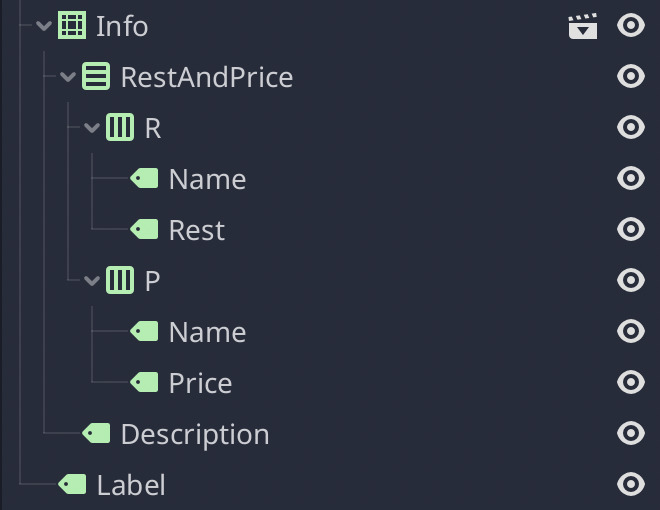Hide the RestAndPrice node
This screenshot has height=510, width=660.
click(x=631, y=76)
